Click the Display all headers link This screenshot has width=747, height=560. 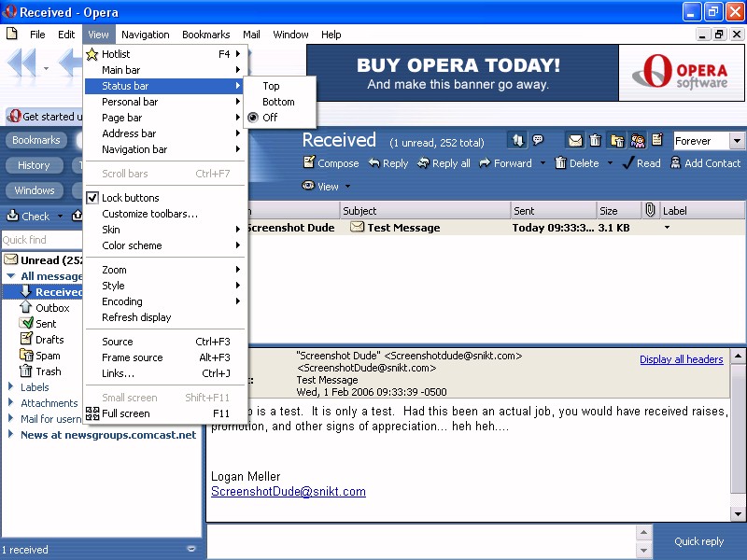tap(681, 359)
